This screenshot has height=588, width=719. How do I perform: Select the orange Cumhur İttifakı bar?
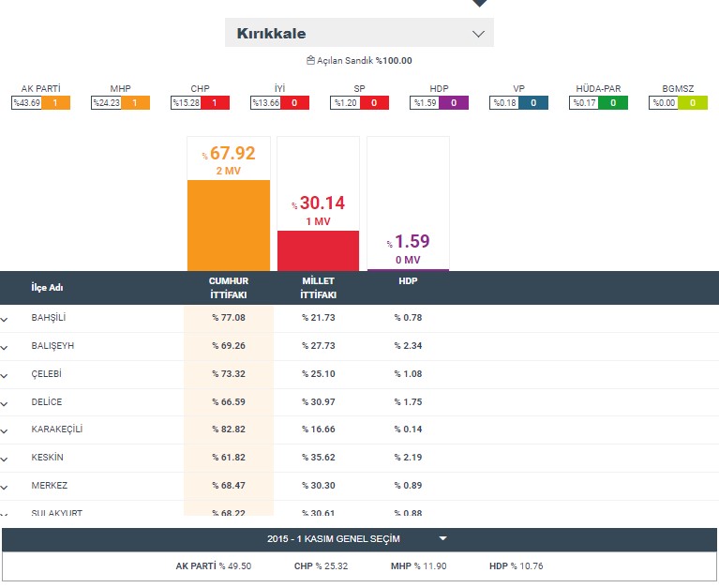coord(228,224)
